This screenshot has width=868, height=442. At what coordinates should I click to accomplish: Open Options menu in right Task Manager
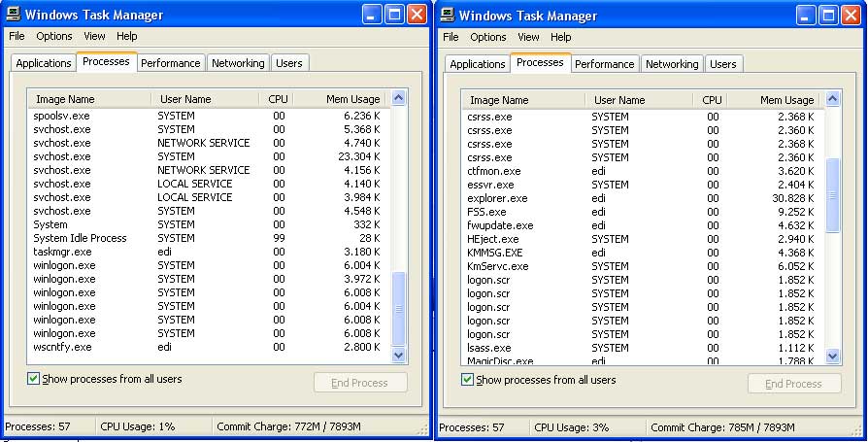point(488,37)
